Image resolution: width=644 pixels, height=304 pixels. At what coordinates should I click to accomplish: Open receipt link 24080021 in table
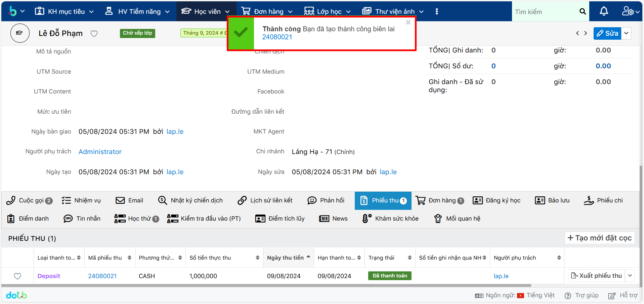click(x=102, y=276)
